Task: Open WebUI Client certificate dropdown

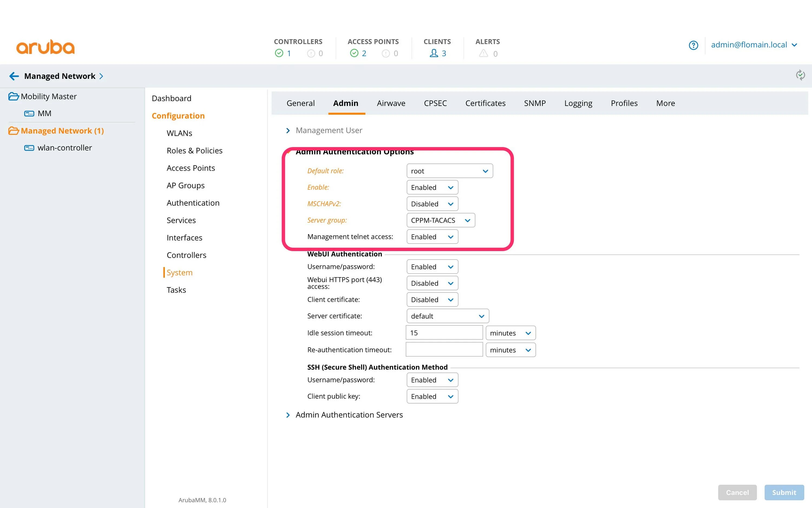Action: click(432, 300)
